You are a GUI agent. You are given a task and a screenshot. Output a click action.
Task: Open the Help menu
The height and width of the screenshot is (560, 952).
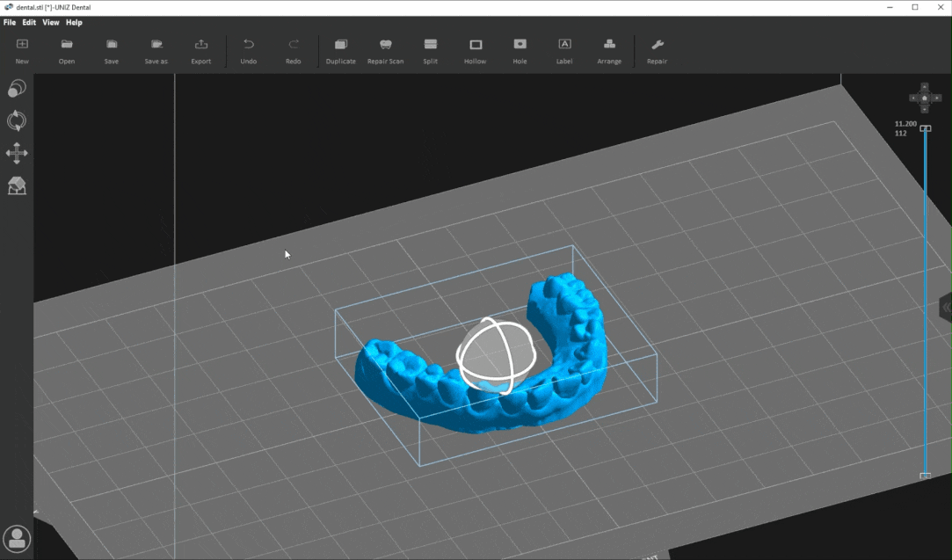click(x=74, y=23)
